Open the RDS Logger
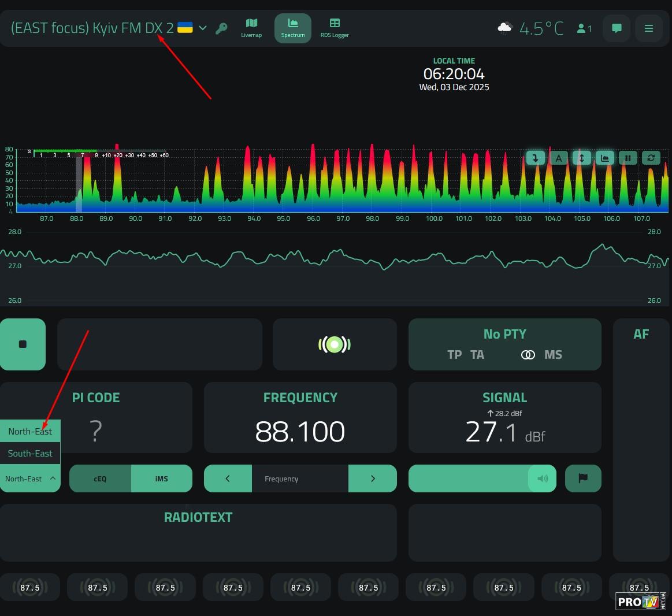 (x=335, y=28)
